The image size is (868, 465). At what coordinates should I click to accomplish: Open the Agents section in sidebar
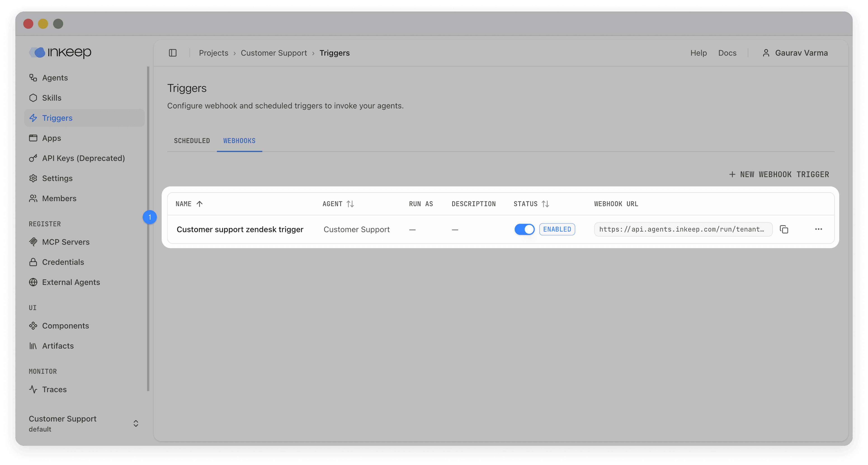click(54, 78)
